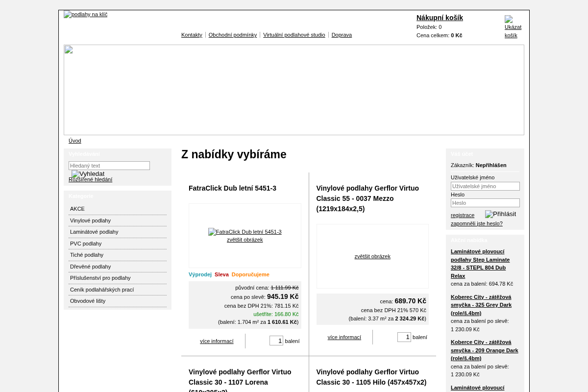Select Ceník podlahářských prací category
The image size is (588, 392).
[118, 290]
